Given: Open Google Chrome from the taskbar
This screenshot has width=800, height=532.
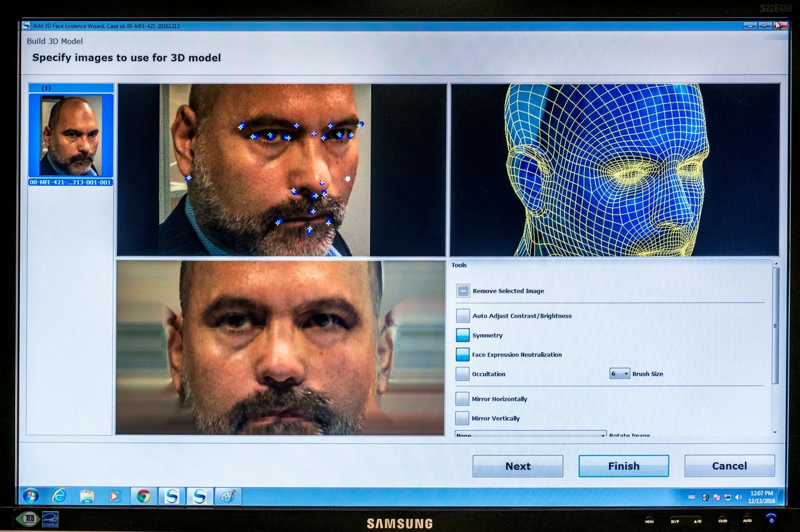Looking at the screenshot, I should click(x=143, y=496).
